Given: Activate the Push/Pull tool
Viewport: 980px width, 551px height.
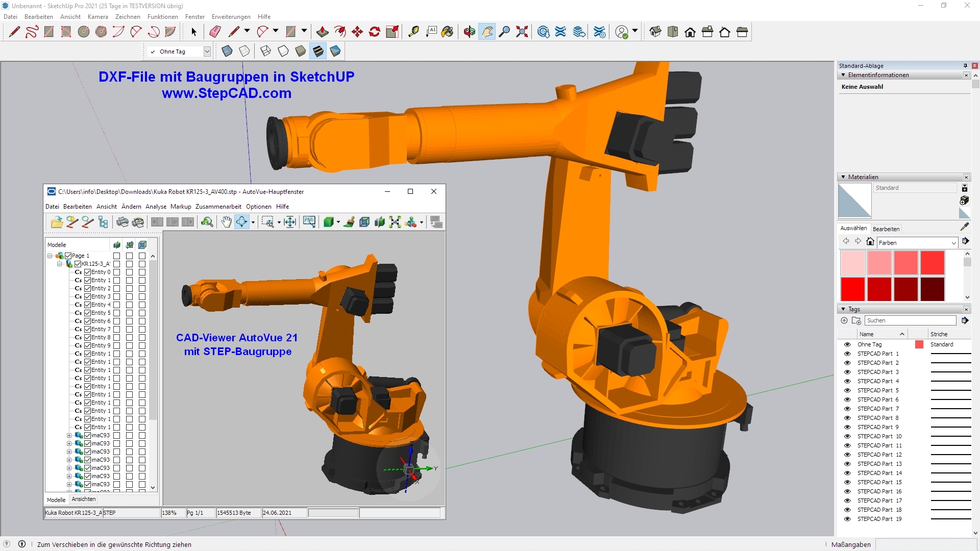Looking at the screenshot, I should tap(323, 32).
